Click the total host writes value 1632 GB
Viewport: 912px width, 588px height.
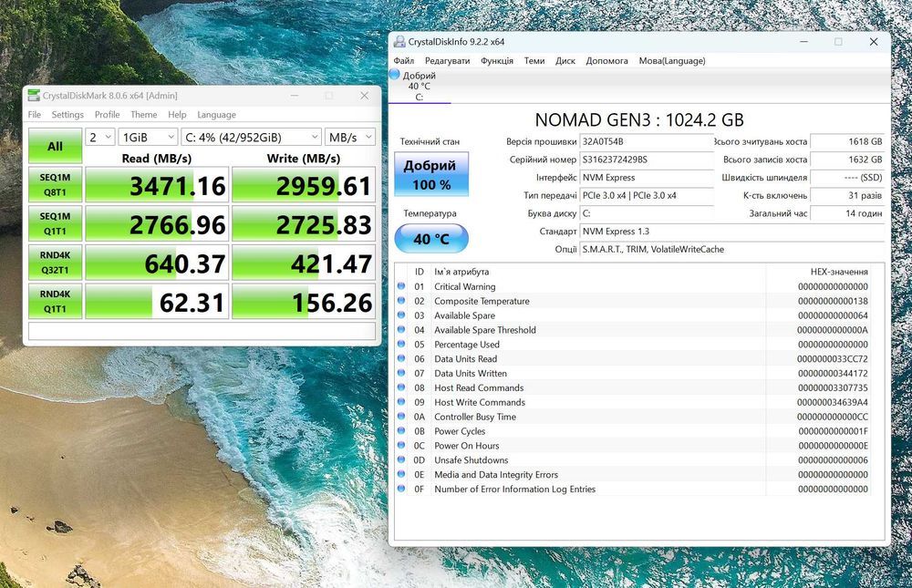[847, 160]
